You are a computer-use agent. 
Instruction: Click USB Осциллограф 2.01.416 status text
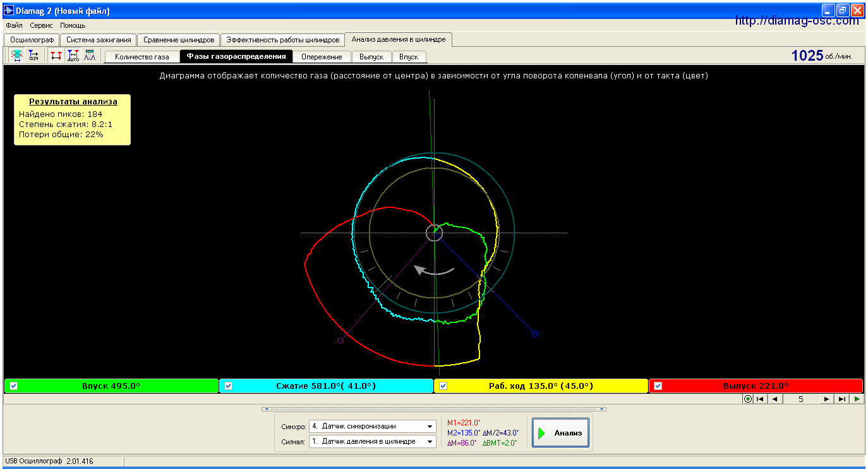(48, 461)
